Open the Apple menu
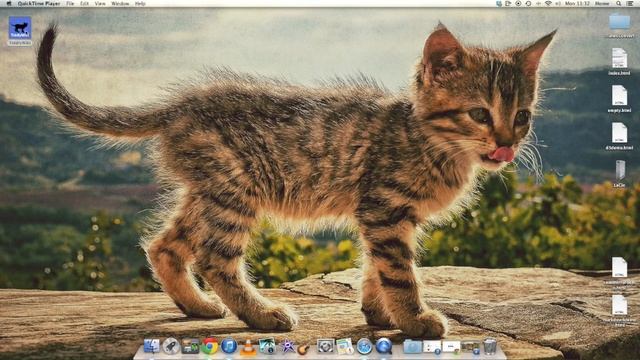The width and height of the screenshot is (640, 360). (x=9, y=3)
